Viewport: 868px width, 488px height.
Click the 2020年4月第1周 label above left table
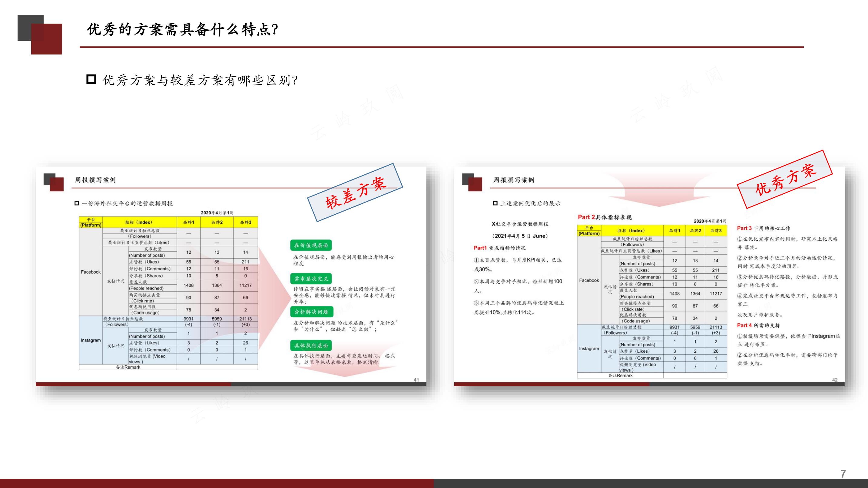click(x=217, y=213)
